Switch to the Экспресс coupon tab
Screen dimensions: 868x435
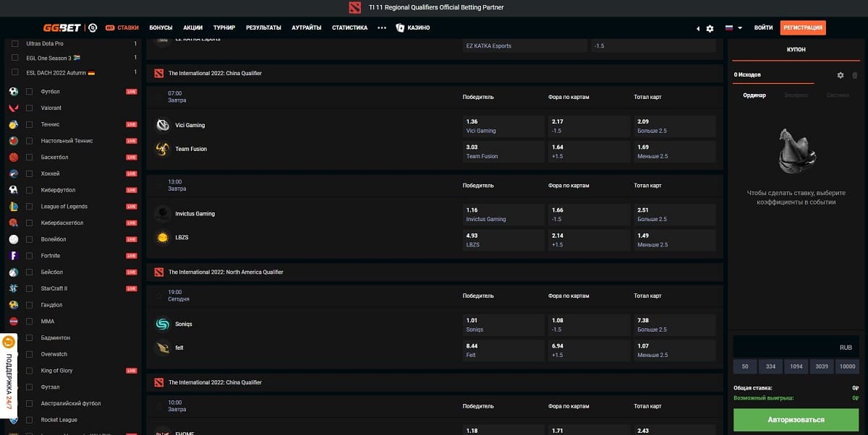tap(796, 95)
